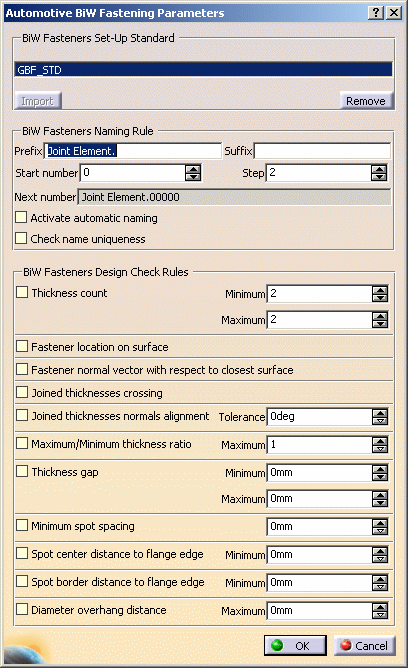Toggle the Thickness count rule checkbox
Screen dimensions: 408x668
pyautogui.click(x=22, y=292)
